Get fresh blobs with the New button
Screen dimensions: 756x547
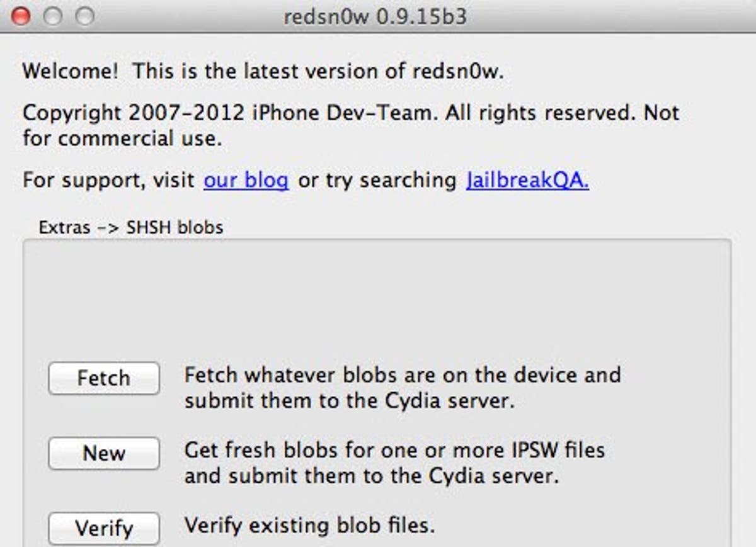(104, 453)
